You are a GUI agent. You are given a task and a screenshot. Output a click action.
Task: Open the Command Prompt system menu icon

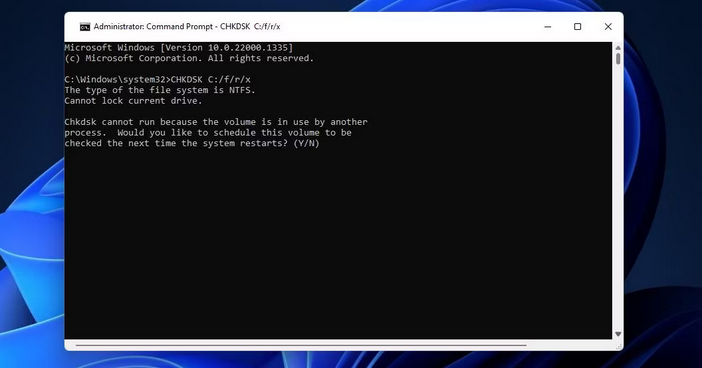[85, 27]
